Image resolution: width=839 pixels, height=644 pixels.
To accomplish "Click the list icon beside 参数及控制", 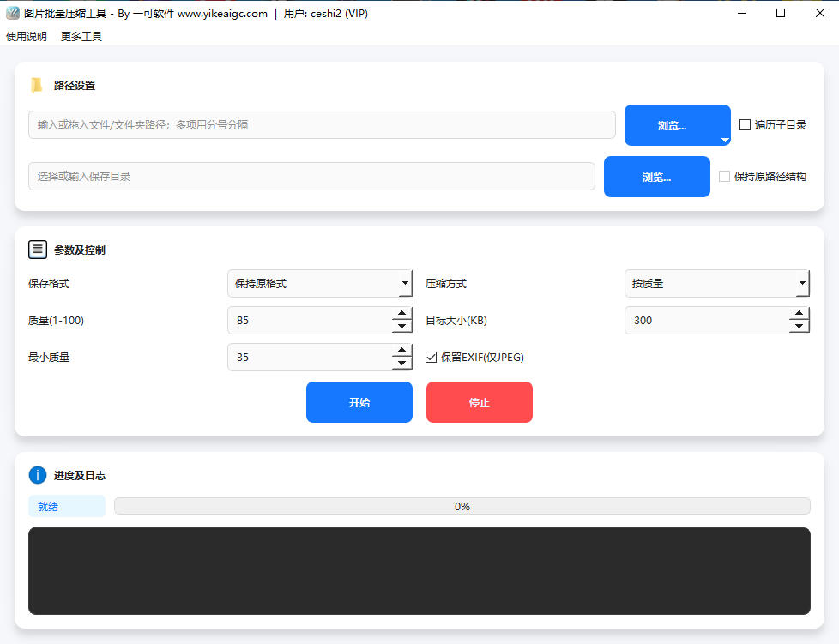I will pos(38,250).
